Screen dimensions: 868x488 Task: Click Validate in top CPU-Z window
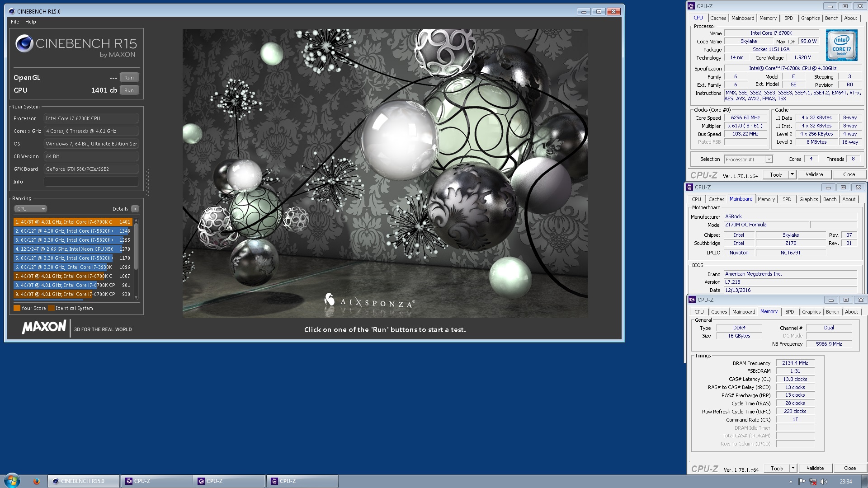[x=814, y=174]
